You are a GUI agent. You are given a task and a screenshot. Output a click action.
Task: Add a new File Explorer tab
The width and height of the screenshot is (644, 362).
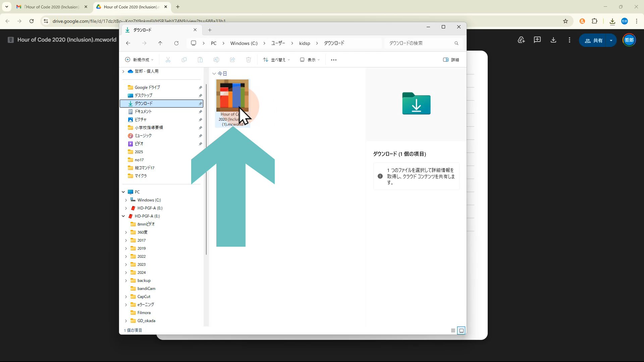[x=210, y=30]
